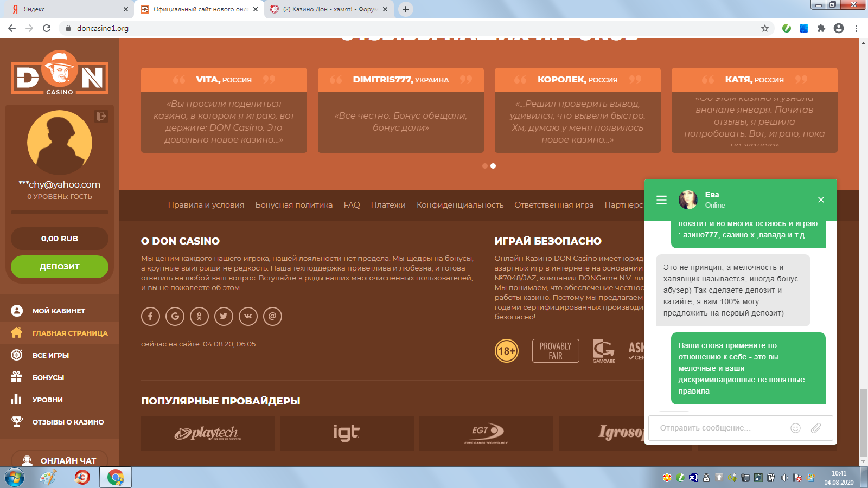The width and height of the screenshot is (868, 488).
Task: Open the Odnoklassniki social link
Action: 199,316
